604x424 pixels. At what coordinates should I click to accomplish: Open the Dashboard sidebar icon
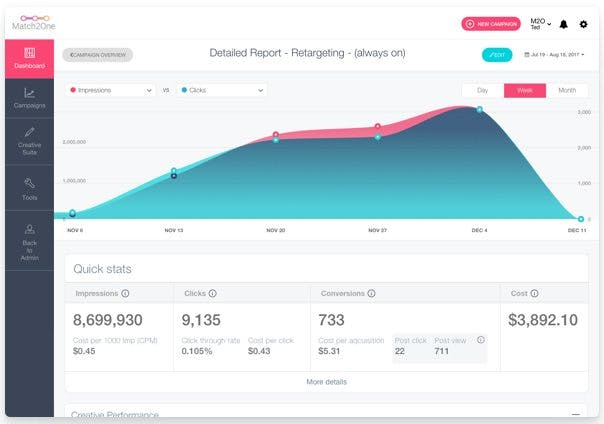[30, 53]
